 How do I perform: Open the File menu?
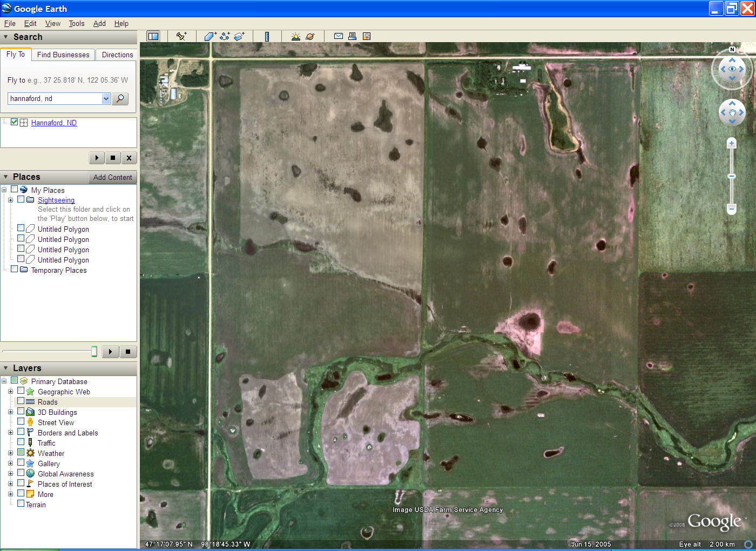(10, 23)
